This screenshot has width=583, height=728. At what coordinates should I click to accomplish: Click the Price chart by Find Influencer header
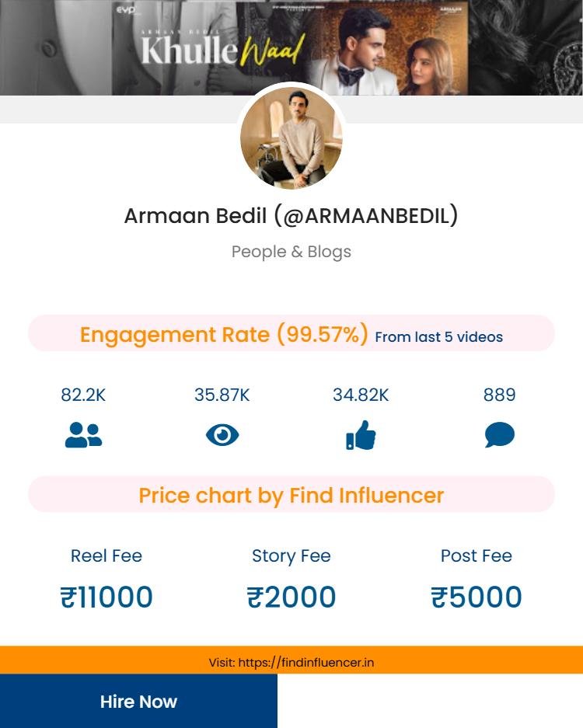[x=291, y=495]
